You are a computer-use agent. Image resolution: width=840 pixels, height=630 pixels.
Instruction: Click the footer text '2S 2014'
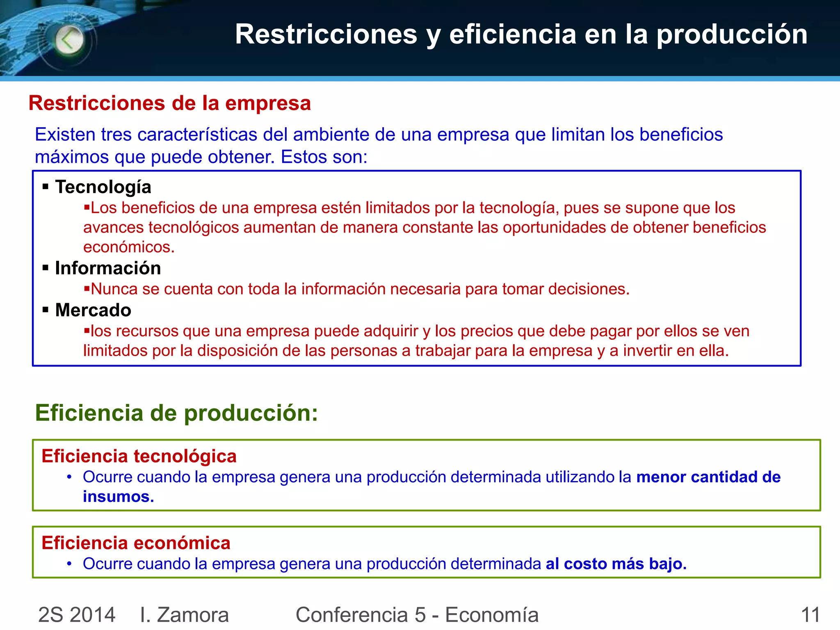77,615
